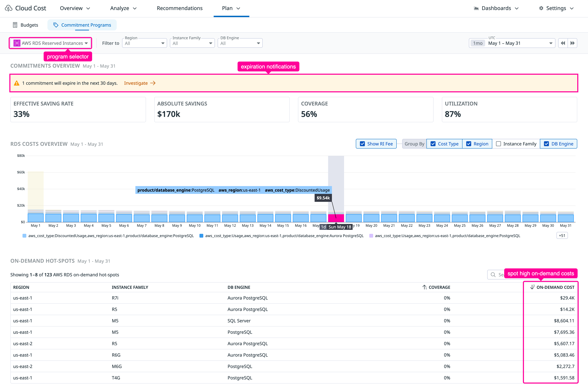The image size is (588, 386).
Task: Sort by the Instance Family column header
Action: 130,287
